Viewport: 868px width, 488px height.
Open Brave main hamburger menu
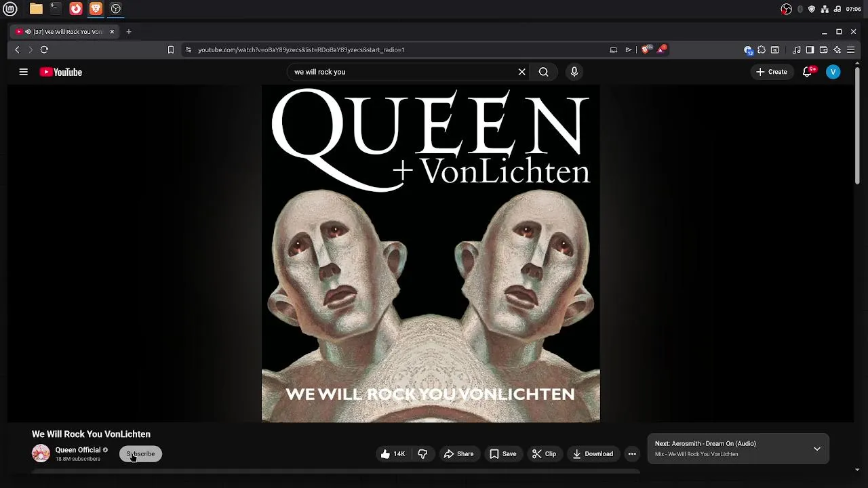click(x=850, y=49)
